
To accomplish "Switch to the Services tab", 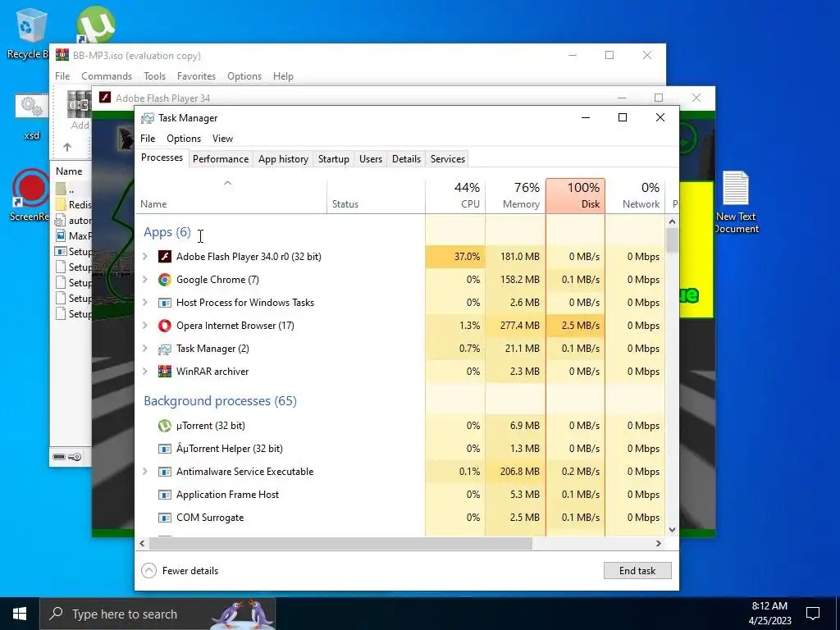I will click(x=448, y=159).
